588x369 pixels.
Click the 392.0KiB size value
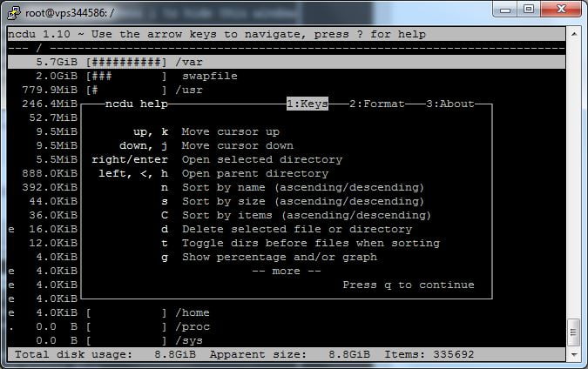50,187
